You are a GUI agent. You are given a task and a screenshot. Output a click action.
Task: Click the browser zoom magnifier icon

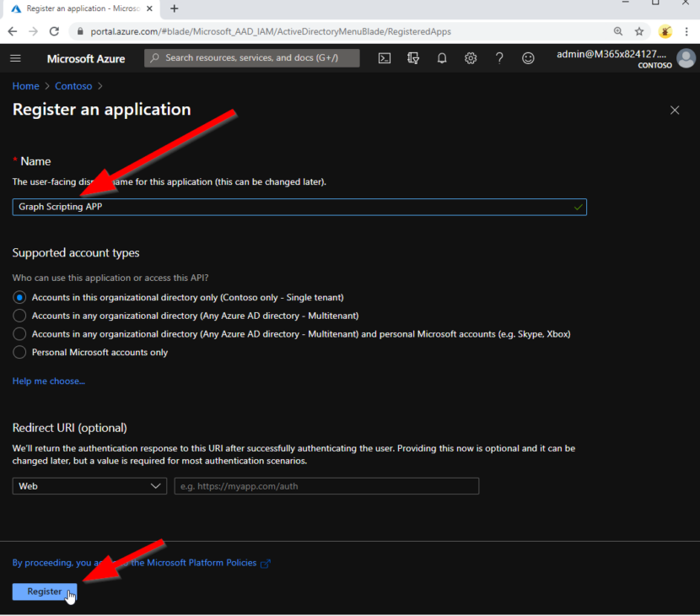pos(618,31)
